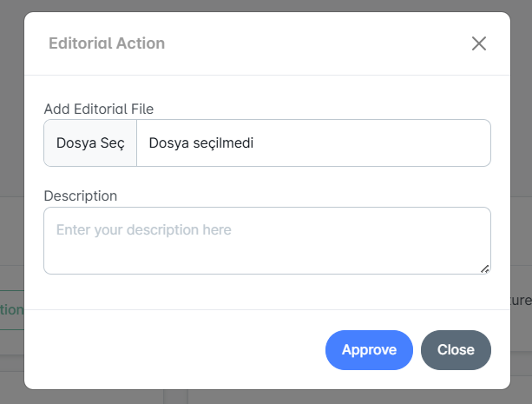Click the divider line above the footer buttons

tap(266, 309)
